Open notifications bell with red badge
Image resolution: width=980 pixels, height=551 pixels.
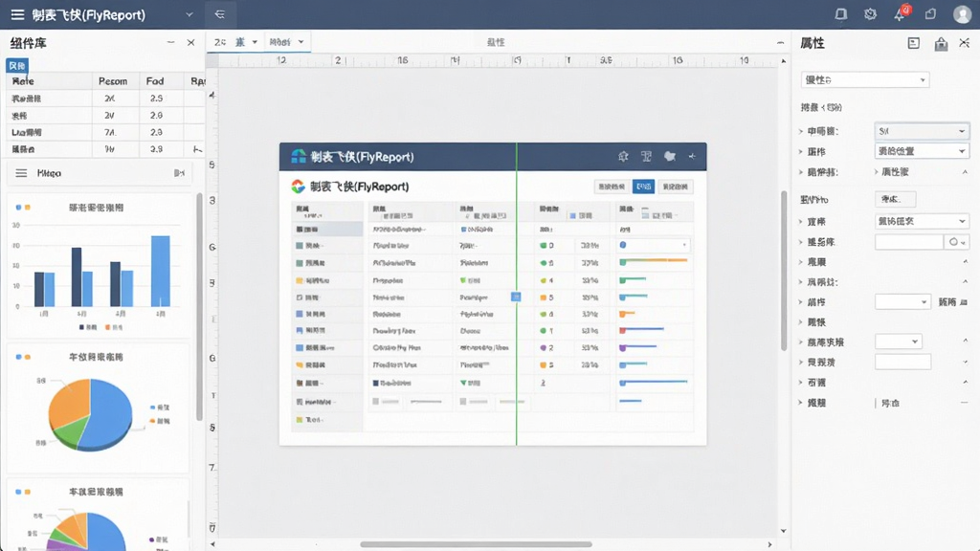pos(900,13)
